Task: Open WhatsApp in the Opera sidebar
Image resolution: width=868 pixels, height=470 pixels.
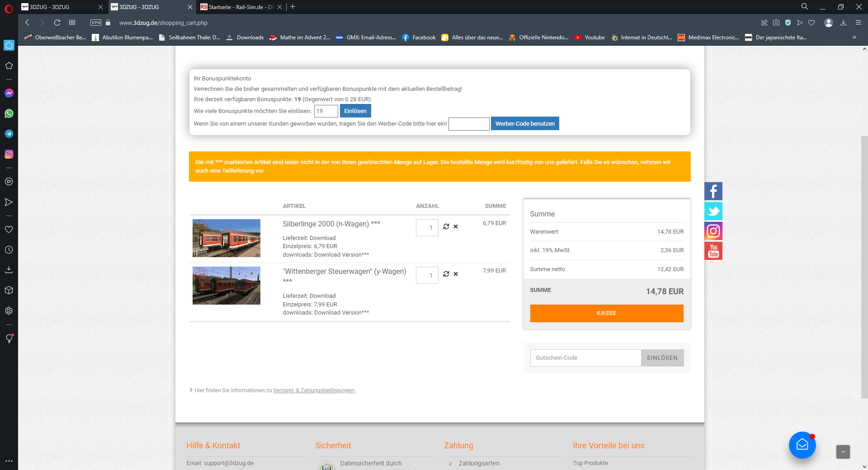Action: pyautogui.click(x=9, y=113)
